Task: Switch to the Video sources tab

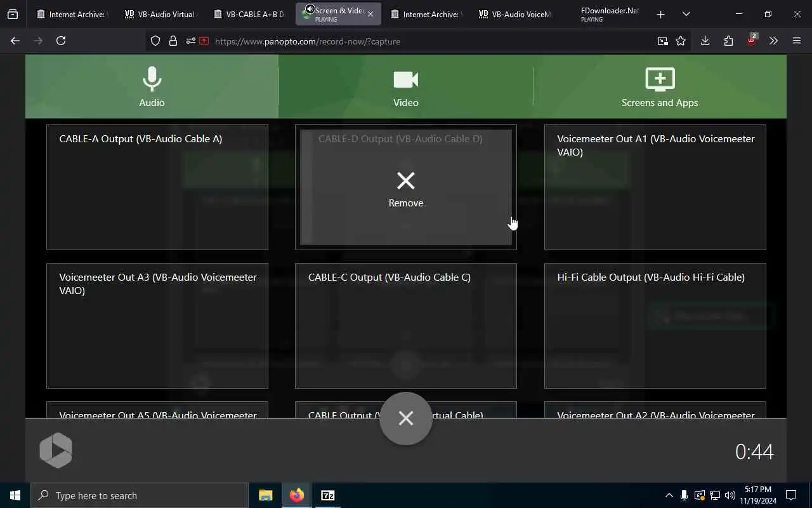Action: click(406, 86)
